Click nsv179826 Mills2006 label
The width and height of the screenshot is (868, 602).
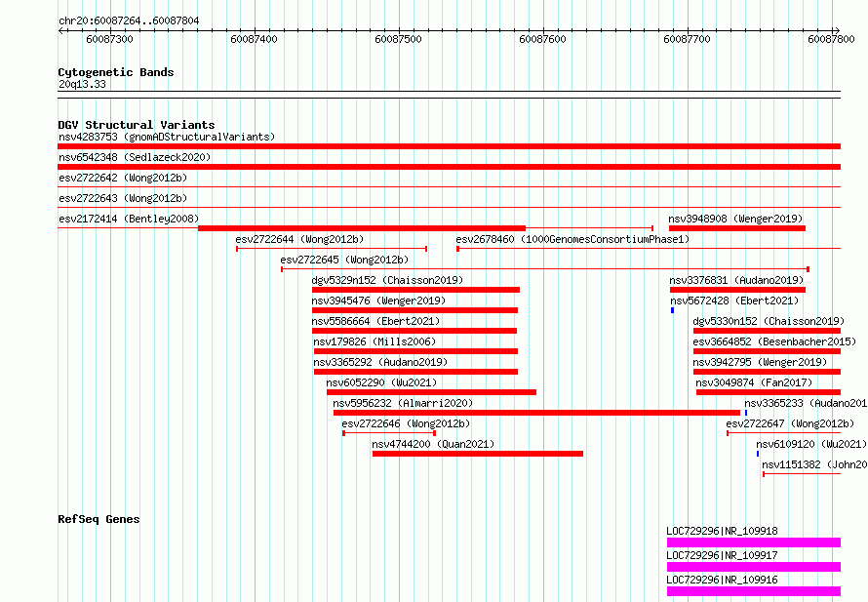coord(375,341)
